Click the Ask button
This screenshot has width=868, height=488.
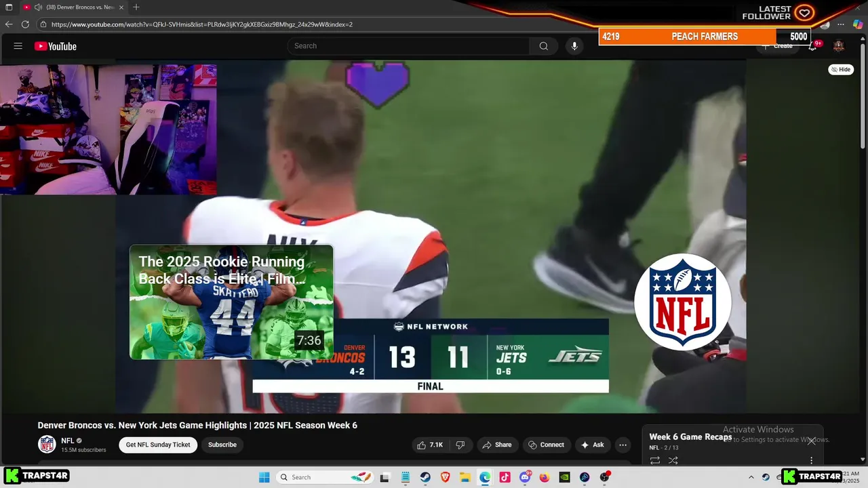[592, 445]
